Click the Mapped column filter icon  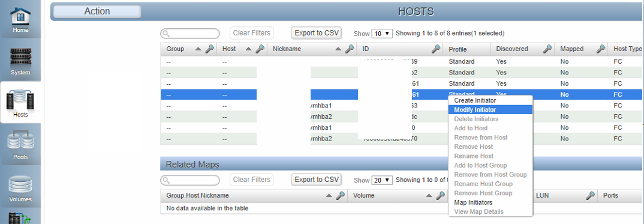point(601,49)
